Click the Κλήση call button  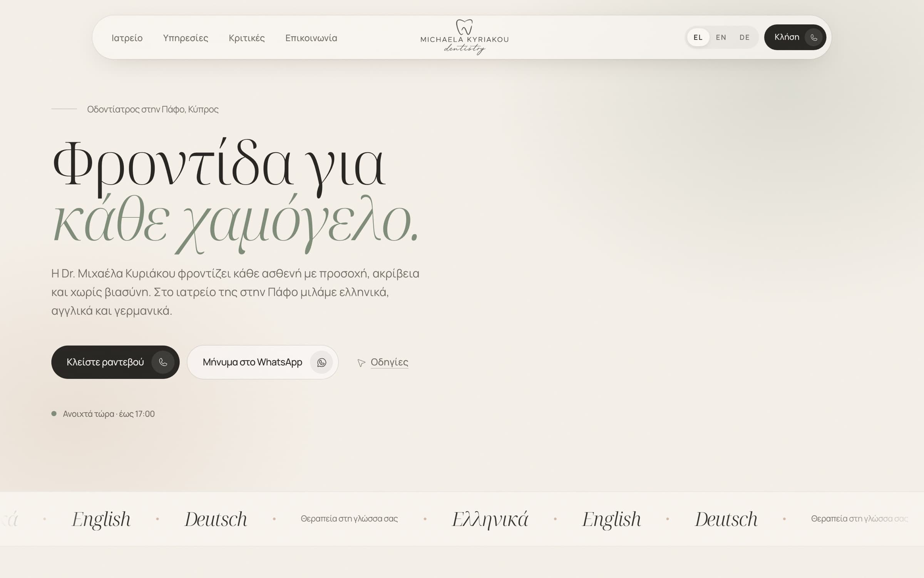tap(795, 37)
